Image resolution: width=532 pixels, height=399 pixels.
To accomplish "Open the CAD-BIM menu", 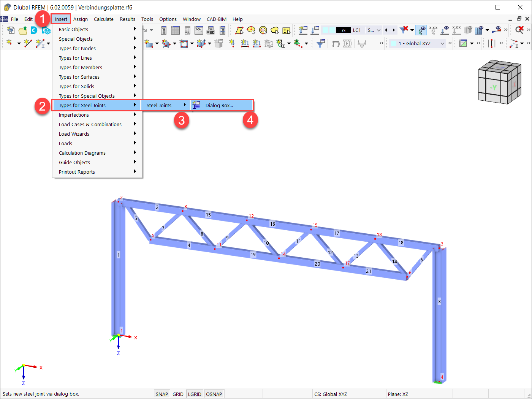I will pyautogui.click(x=217, y=19).
